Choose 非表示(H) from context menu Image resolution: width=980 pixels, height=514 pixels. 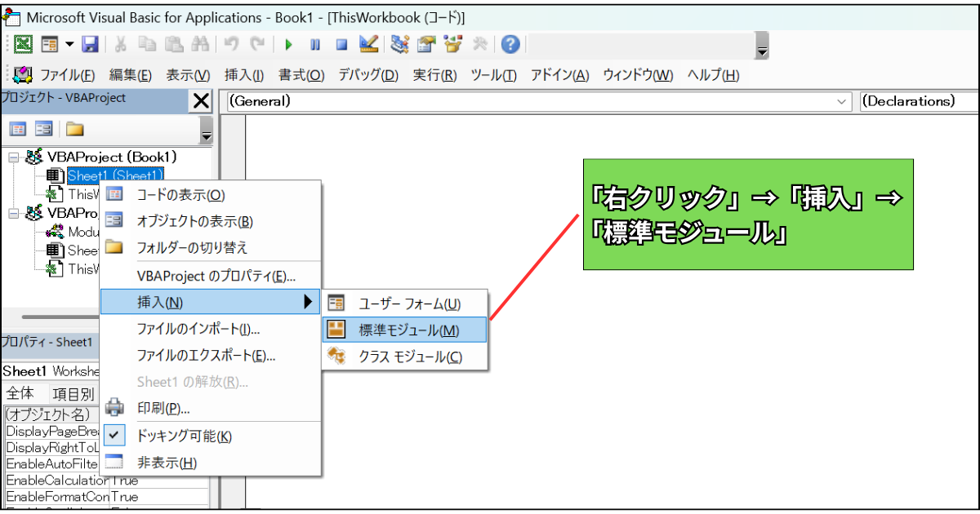211,463
